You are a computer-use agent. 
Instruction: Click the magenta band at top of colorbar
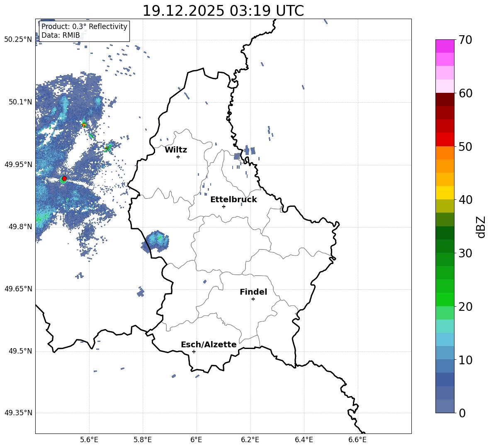[445, 46]
